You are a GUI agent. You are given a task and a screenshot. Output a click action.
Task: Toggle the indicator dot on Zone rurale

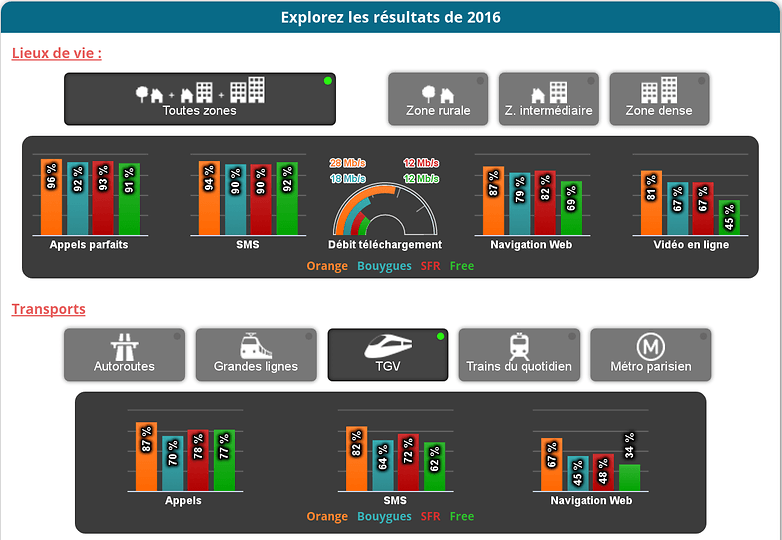tap(480, 81)
